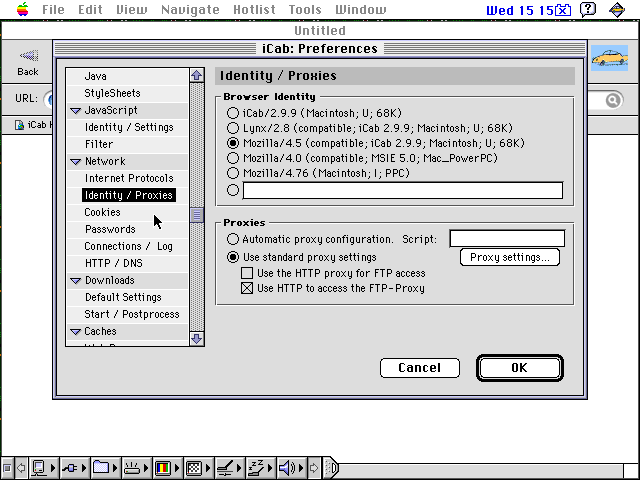Open the File menu
640x480 pixels.
53,9
